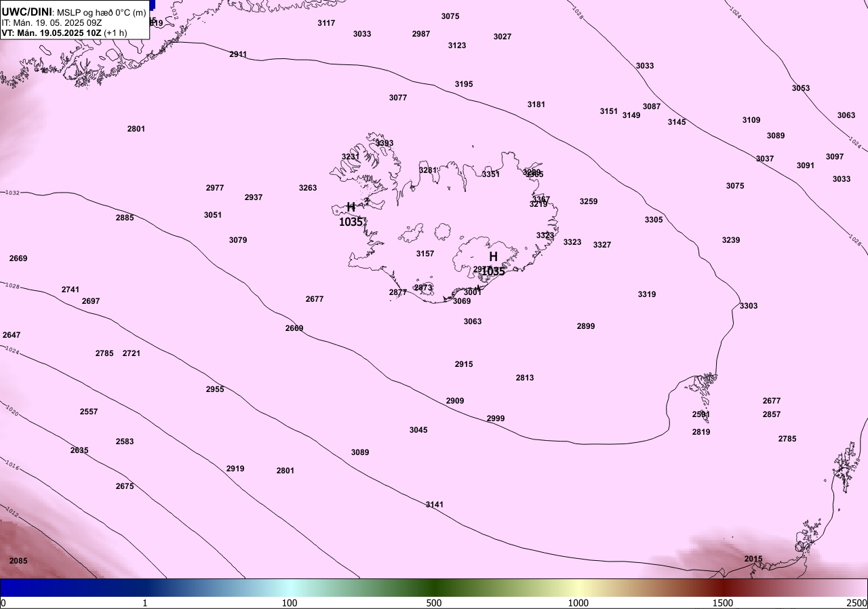Click the 3305 height value

654,220
